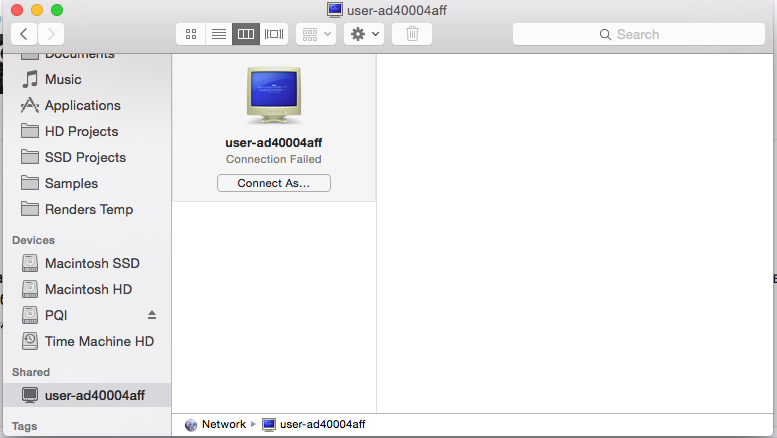Click the Network globe icon in path bar
Viewport: 777px width, 438px height.
point(191,425)
